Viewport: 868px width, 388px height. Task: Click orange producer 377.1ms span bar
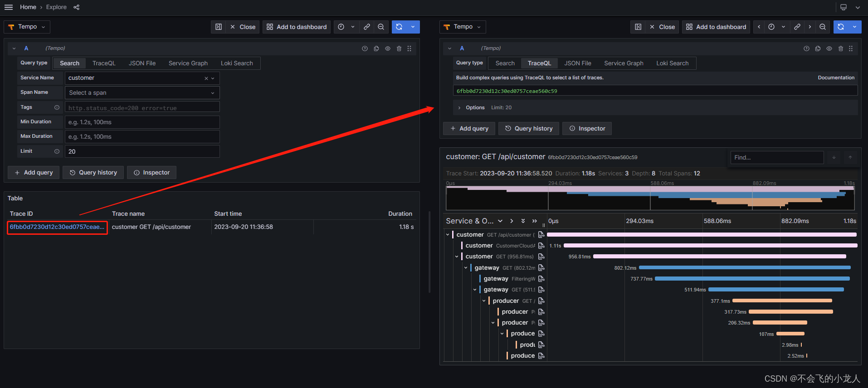tap(782, 301)
